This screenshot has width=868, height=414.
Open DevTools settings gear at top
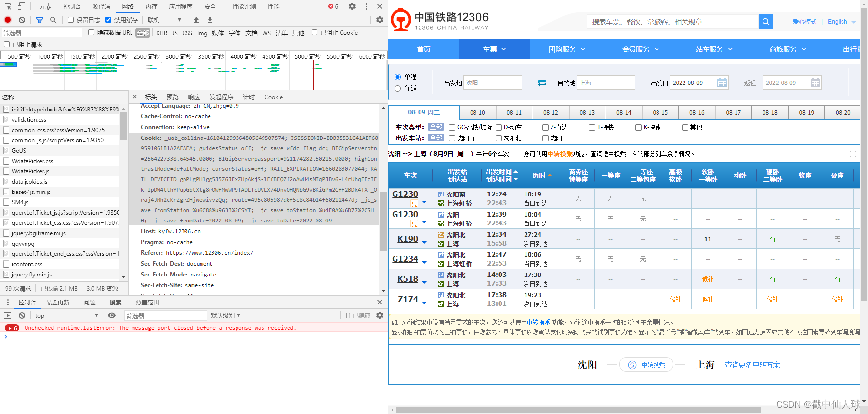point(352,6)
